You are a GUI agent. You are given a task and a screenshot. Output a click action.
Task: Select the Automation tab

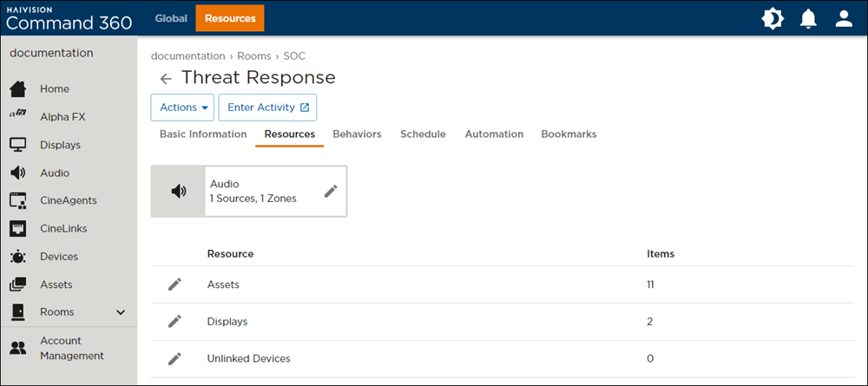[x=494, y=134]
